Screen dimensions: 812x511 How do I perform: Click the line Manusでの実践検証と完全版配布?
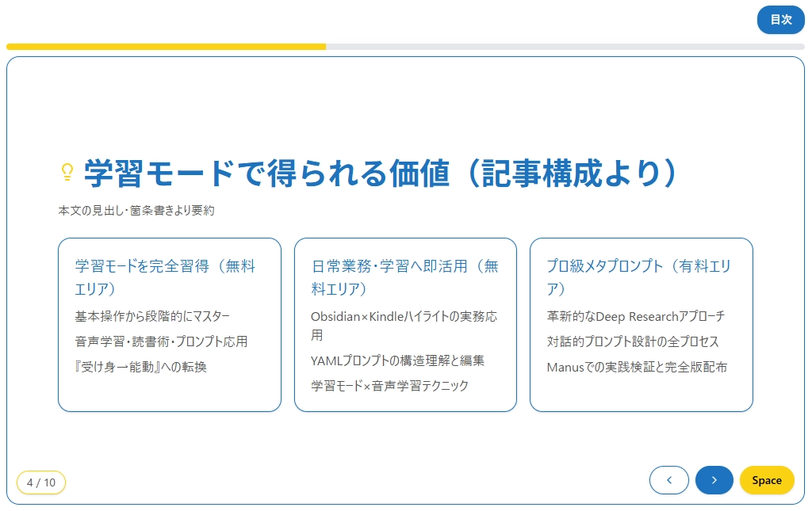point(637,367)
